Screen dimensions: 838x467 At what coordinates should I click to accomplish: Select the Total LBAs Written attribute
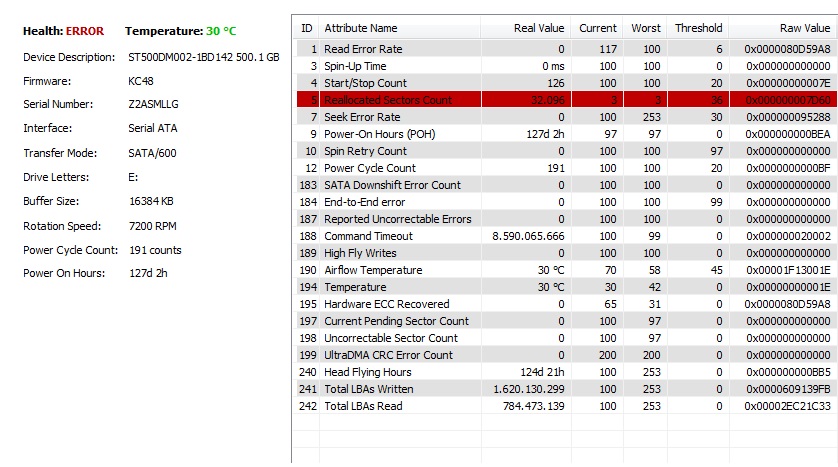coord(565,389)
